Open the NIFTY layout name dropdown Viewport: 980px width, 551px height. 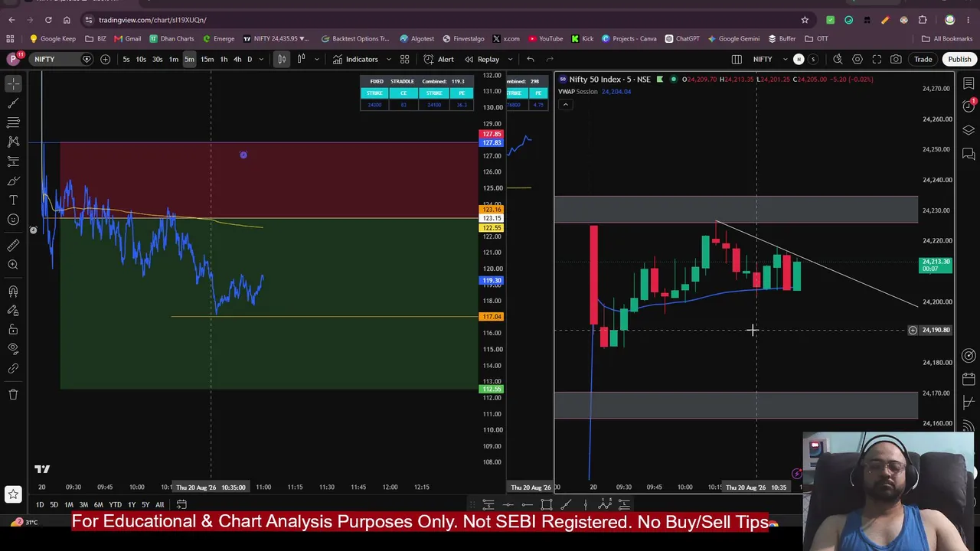(x=768, y=59)
